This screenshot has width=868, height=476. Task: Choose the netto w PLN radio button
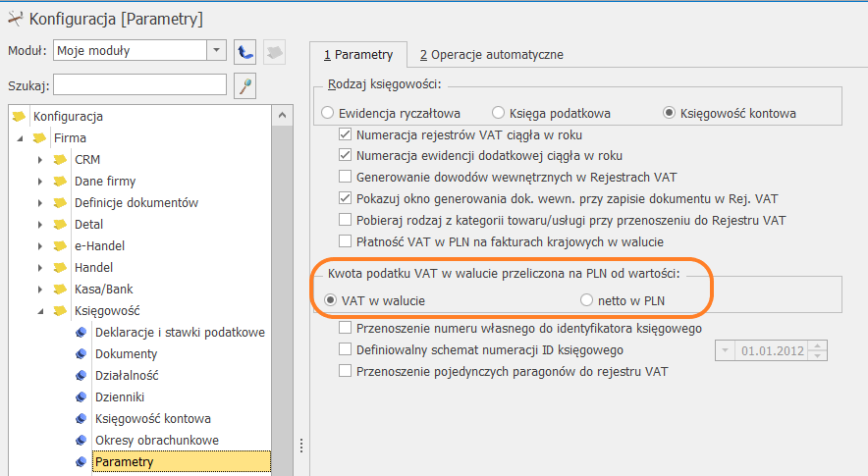(x=586, y=300)
